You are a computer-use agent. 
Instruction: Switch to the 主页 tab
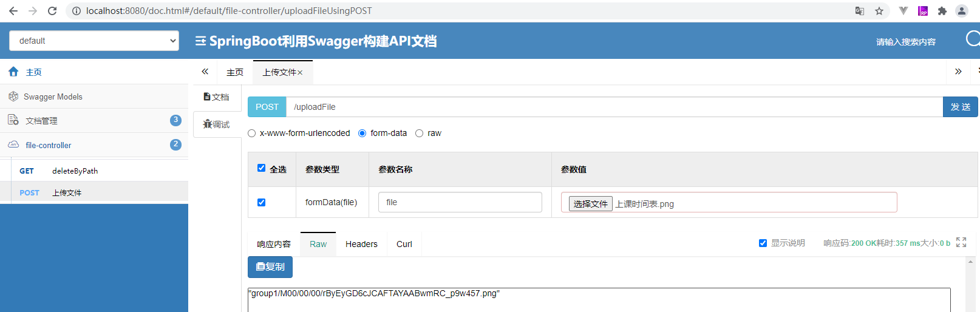pos(235,72)
